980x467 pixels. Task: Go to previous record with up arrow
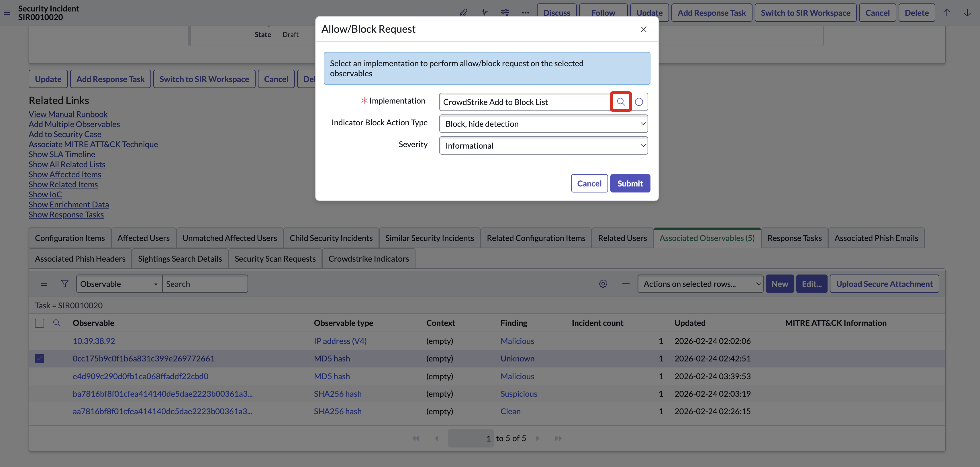pyautogui.click(x=946, y=13)
